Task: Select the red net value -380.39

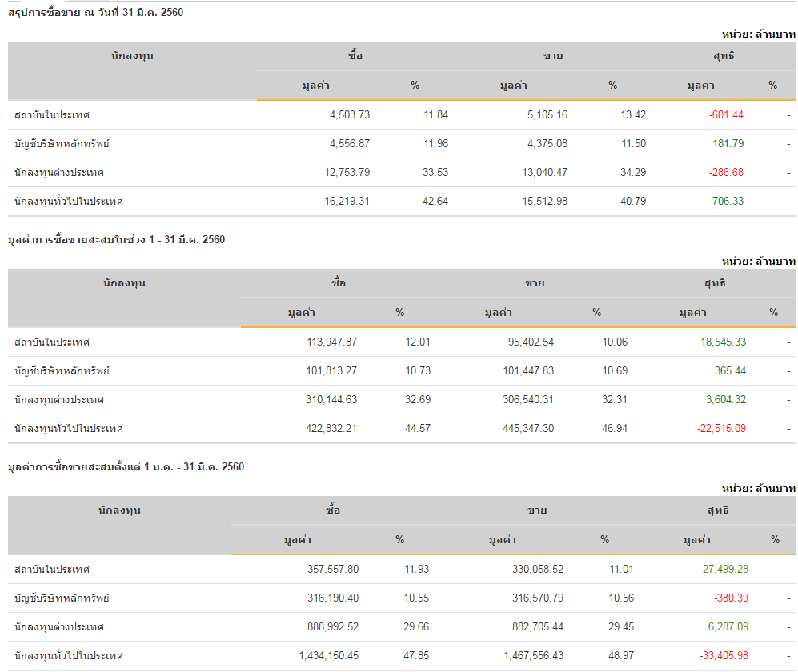Action: pos(730,598)
